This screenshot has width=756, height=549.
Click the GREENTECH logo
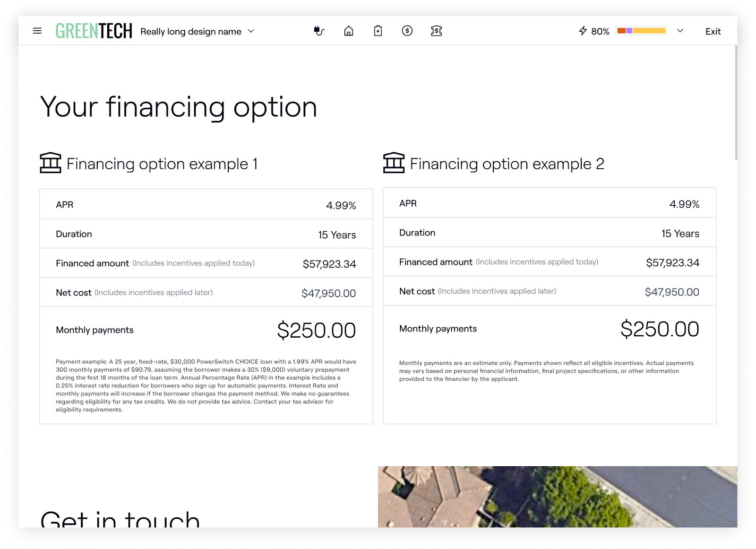pos(94,31)
